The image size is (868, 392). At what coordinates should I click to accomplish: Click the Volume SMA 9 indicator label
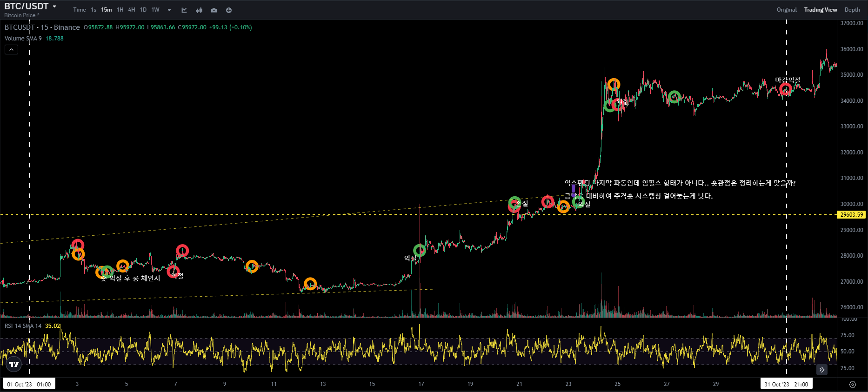(23, 39)
